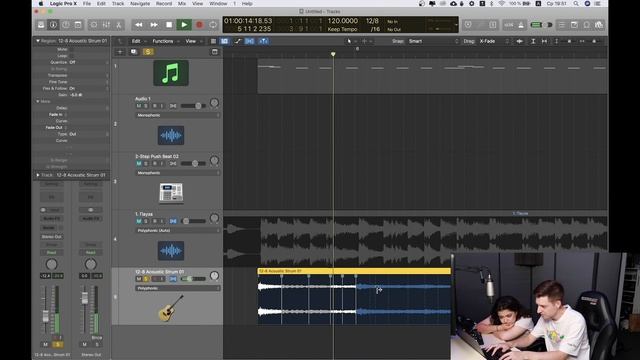The image size is (640, 360).
Task: Toggle solo on 12-8 Acoustic Strum 01 track
Action: (x=146, y=279)
